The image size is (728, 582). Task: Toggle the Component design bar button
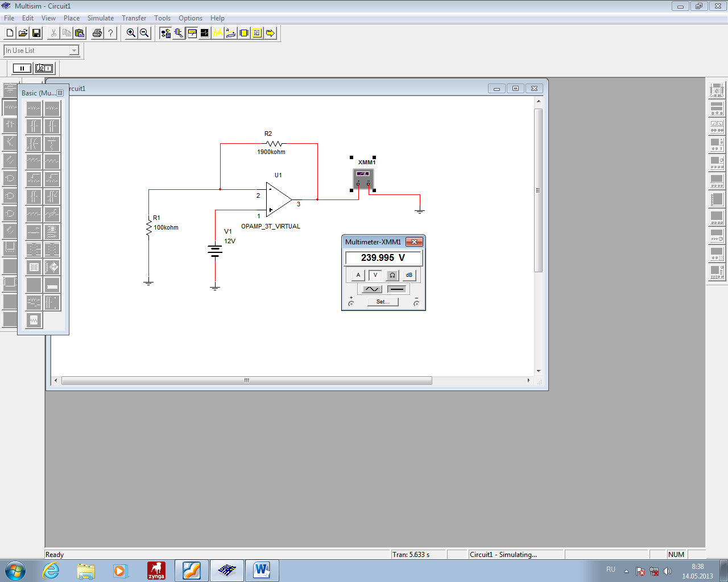[x=166, y=33]
